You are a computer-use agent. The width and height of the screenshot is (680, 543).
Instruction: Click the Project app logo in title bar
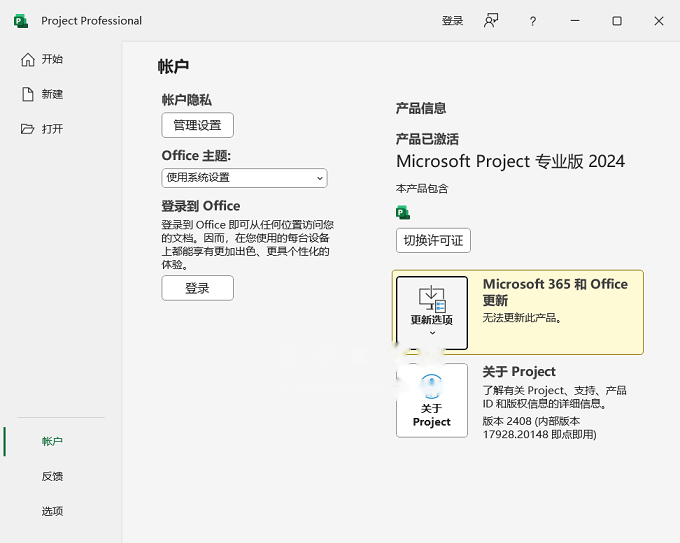(x=20, y=21)
